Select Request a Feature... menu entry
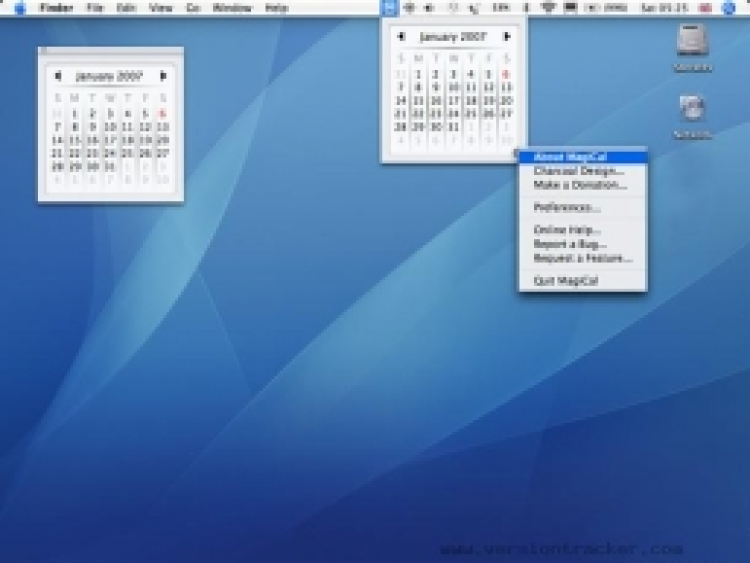Viewport: 750px width, 563px height. point(583,258)
